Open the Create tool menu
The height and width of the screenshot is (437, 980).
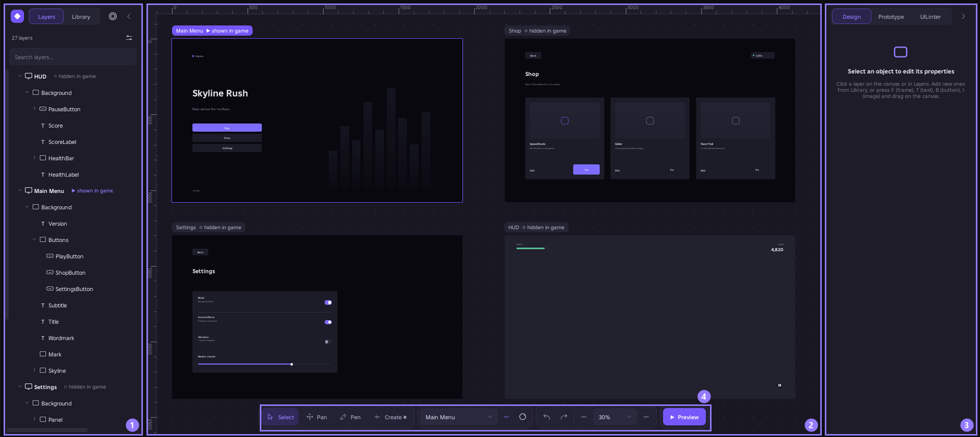click(390, 417)
